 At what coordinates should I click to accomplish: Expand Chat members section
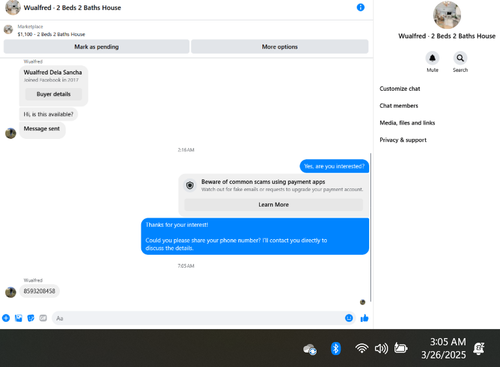[x=399, y=106]
